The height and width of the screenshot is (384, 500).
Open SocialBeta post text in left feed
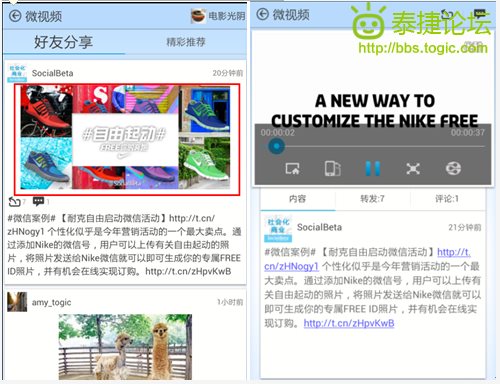click(124, 245)
